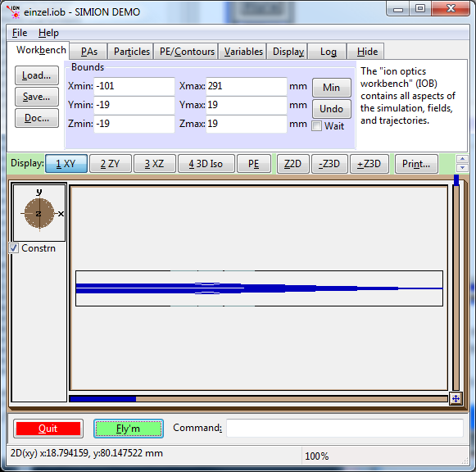Click the pan/move icon at view corner
Viewport: 476px width, 472px height.
point(456,398)
